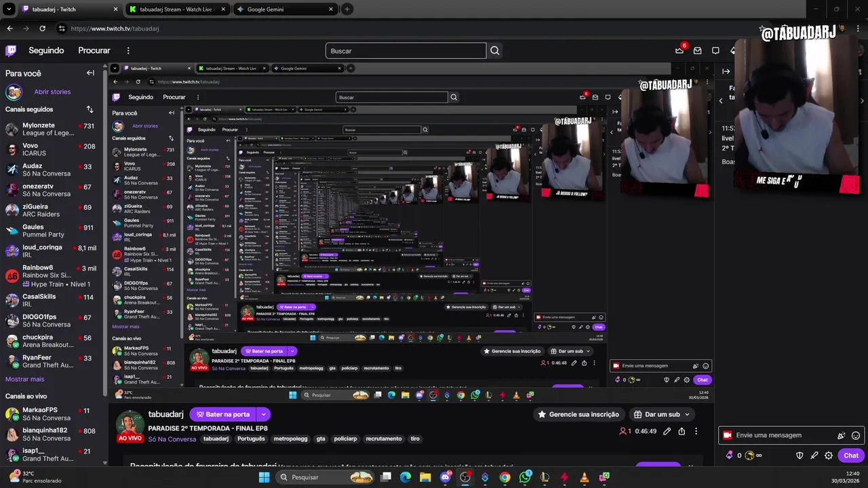Open Discord from the taskbar
Image resolution: width=868 pixels, height=488 pixels.
click(x=446, y=477)
